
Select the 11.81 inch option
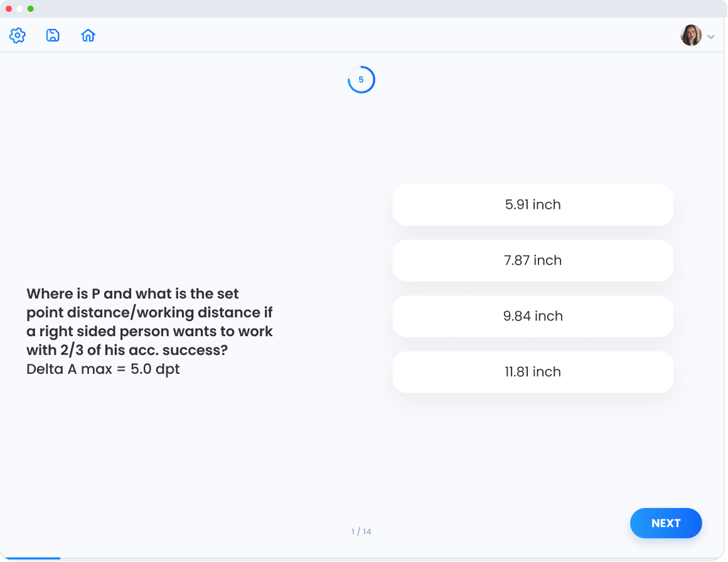coord(532,372)
